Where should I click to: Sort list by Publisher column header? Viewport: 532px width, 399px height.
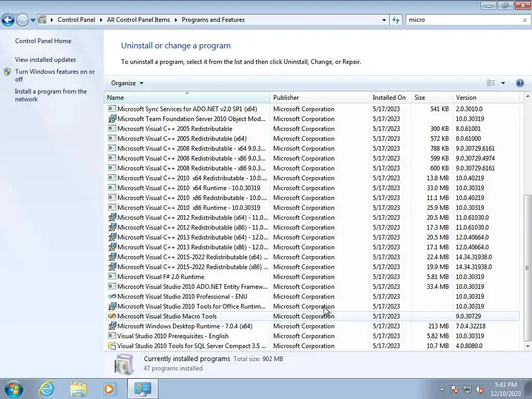click(x=320, y=97)
